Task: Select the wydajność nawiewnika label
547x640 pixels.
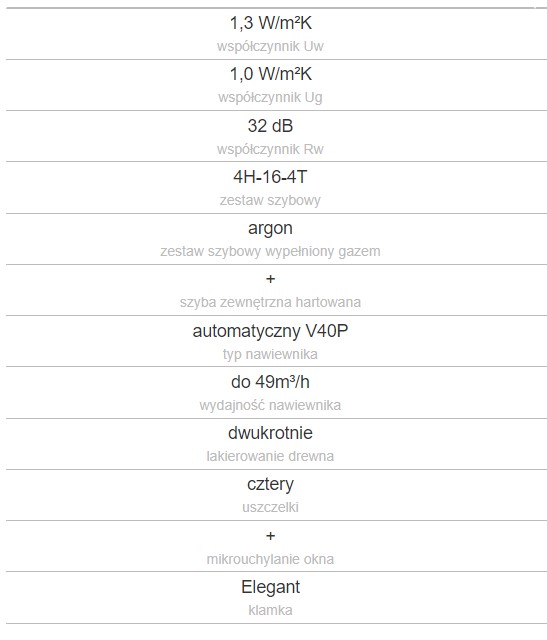Action: pyautogui.click(x=270, y=405)
